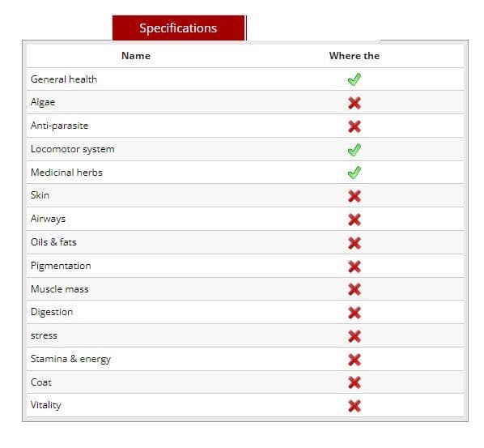Click the red cross for Stamina & energy
Screen dimensions: 484x448
pyautogui.click(x=354, y=360)
